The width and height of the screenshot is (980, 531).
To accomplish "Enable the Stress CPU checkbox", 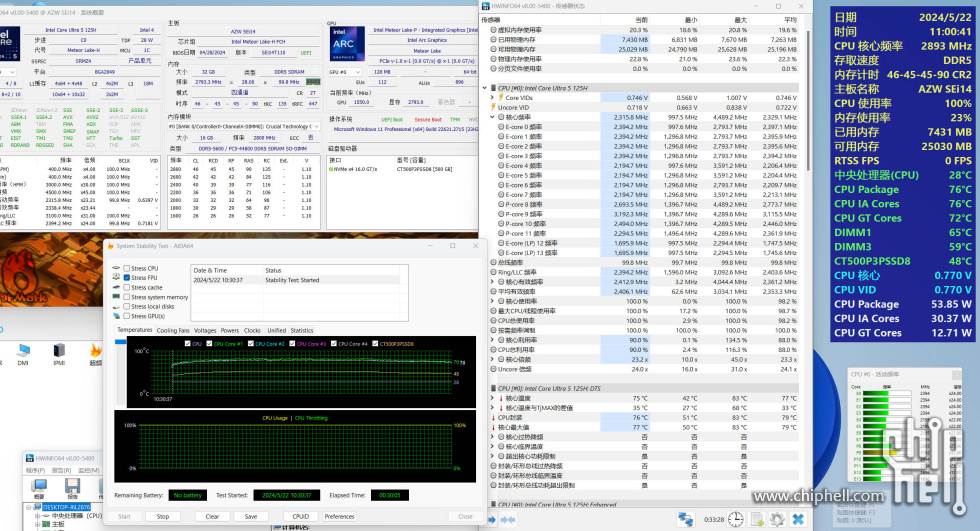I will (126, 269).
